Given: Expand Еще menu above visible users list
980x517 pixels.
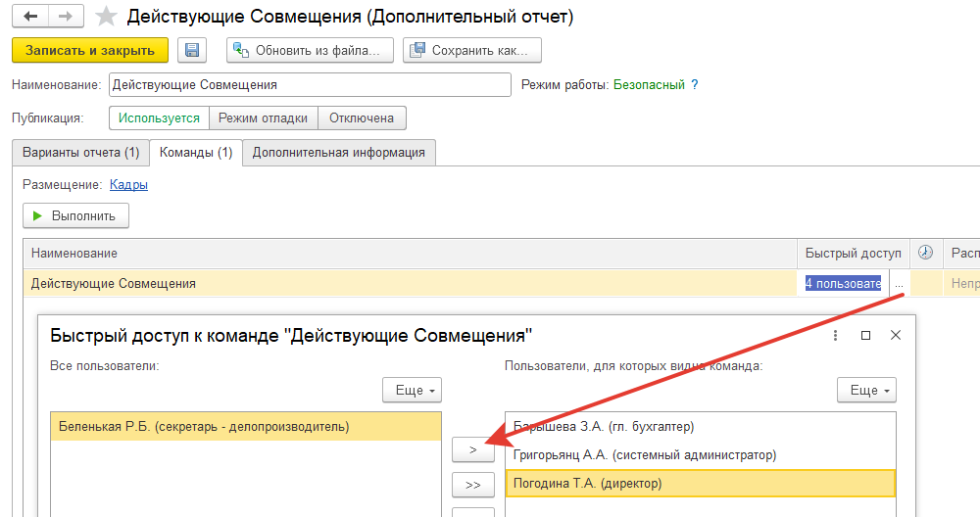Looking at the screenshot, I should tap(867, 391).
